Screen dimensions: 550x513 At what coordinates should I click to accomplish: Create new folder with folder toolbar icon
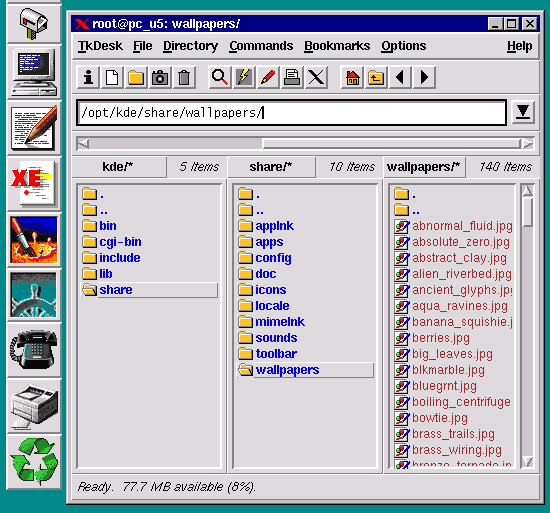point(136,77)
